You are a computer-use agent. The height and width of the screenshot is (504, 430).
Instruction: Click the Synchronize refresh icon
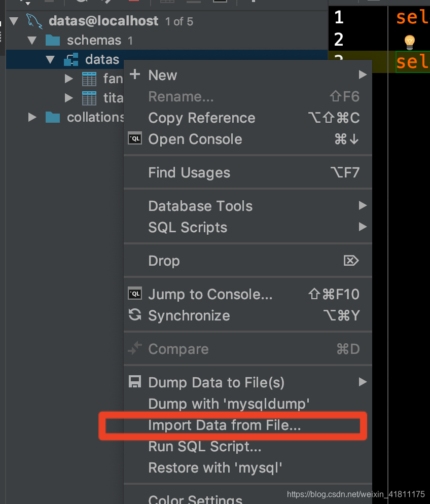[134, 315]
